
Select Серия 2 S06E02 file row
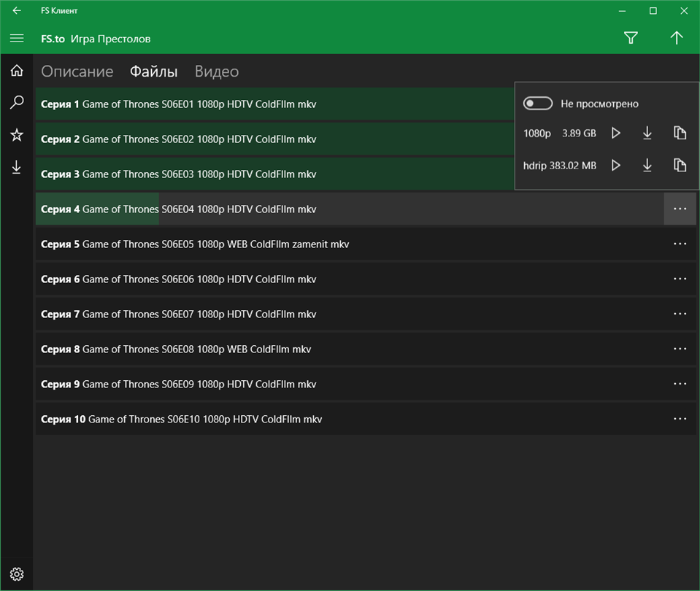pyautogui.click(x=274, y=139)
